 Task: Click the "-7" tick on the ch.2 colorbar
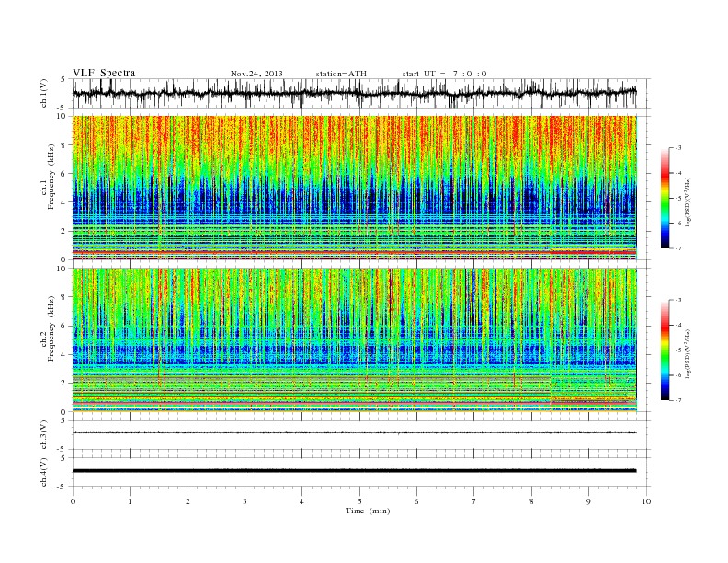(677, 400)
